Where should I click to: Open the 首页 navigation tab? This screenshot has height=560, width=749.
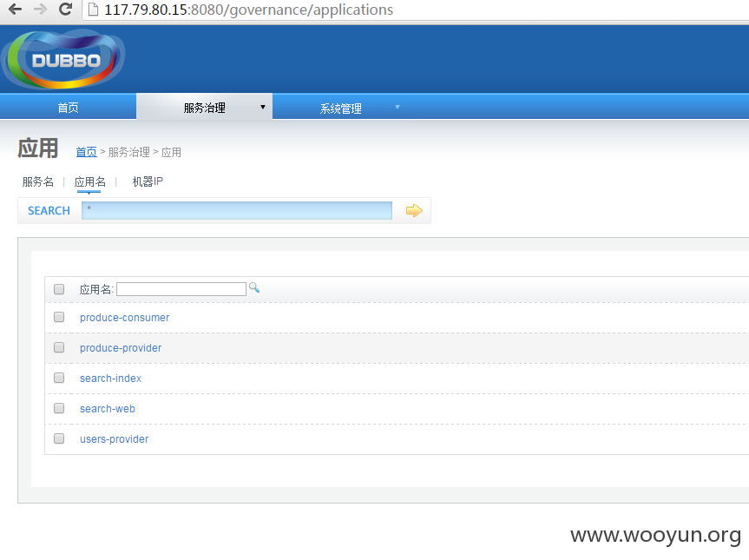pos(68,107)
